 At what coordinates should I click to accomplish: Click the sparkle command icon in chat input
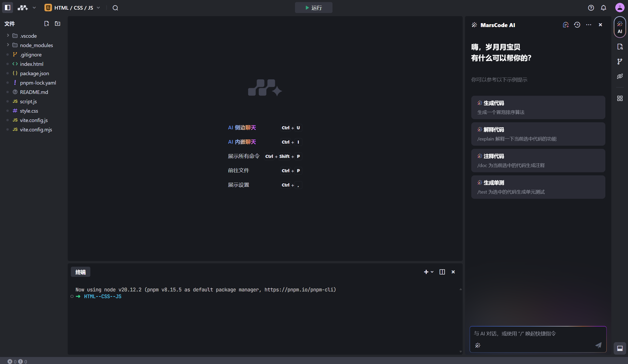coord(478,345)
